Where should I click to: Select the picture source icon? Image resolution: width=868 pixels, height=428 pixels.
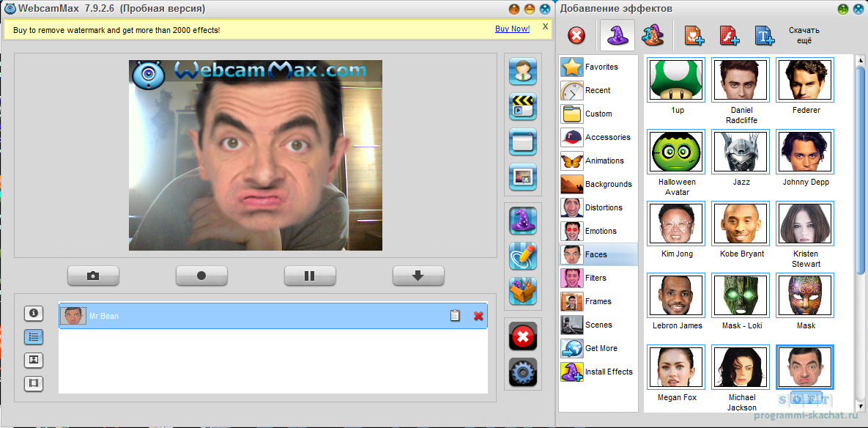click(522, 177)
